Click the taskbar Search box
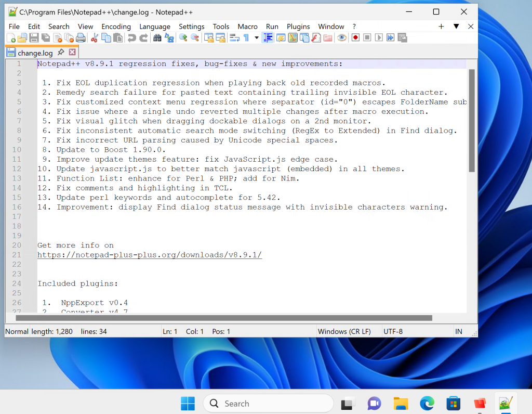 click(268, 404)
